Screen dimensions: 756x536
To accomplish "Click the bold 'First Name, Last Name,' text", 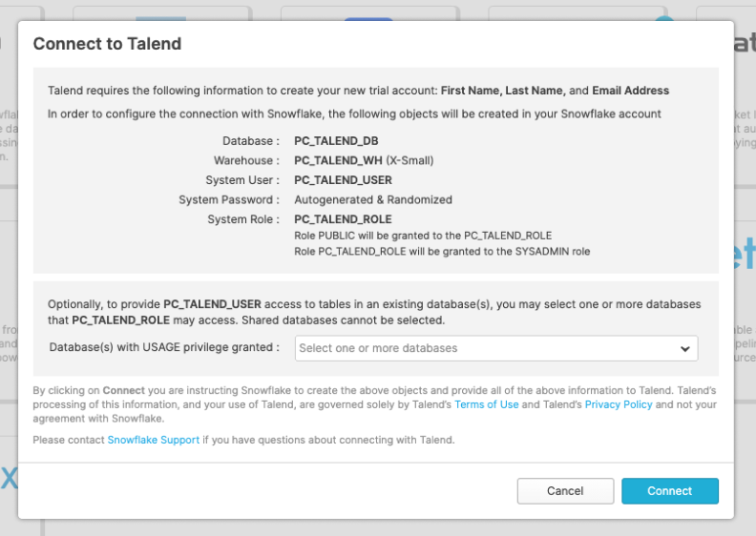I will coord(502,91).
